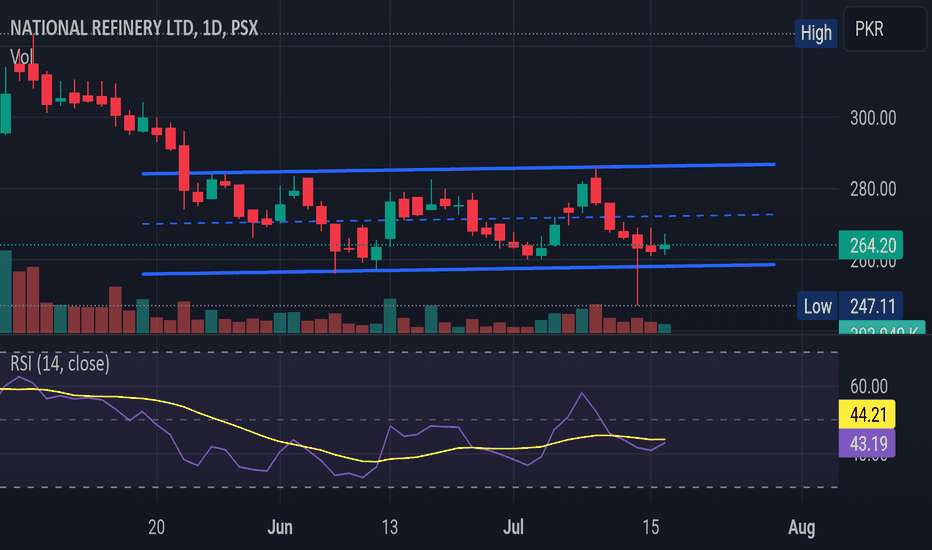932x550 pixels.
Task: Click the 264.20 current price label
Action: point(871,245)
